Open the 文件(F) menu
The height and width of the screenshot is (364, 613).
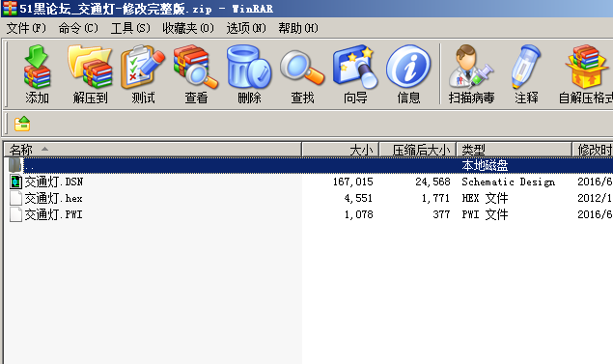click(26, 28)
